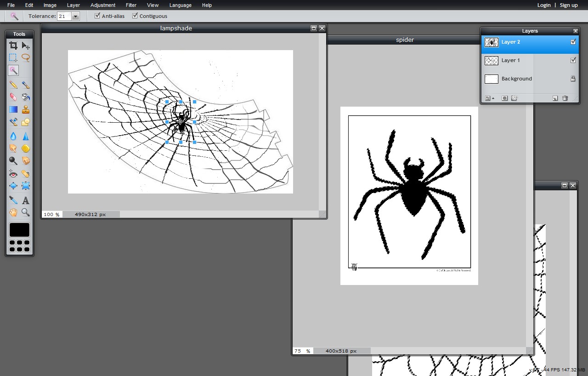Select the Sponge tool
Image resolution: width=588 pixels, height=376 pixels.
[x=26, y=148]
